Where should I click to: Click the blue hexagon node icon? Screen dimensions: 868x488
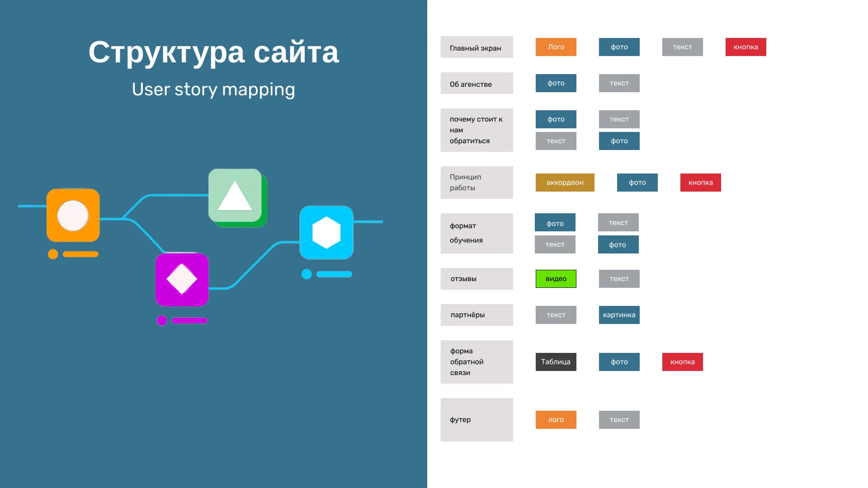pyautogui.click(x=326, y=233)
